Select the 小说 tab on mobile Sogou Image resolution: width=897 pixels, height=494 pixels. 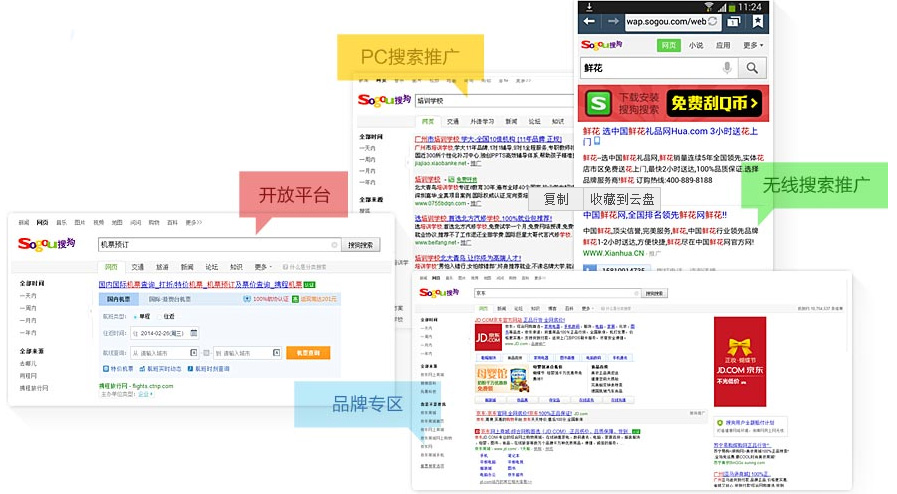pyautogui.click(x=696, y=45)
